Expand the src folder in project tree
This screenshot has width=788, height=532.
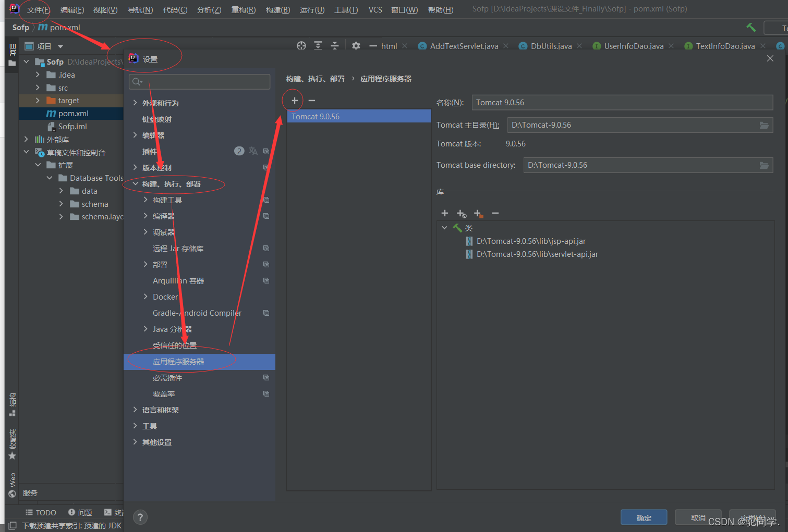click(38, 88)
